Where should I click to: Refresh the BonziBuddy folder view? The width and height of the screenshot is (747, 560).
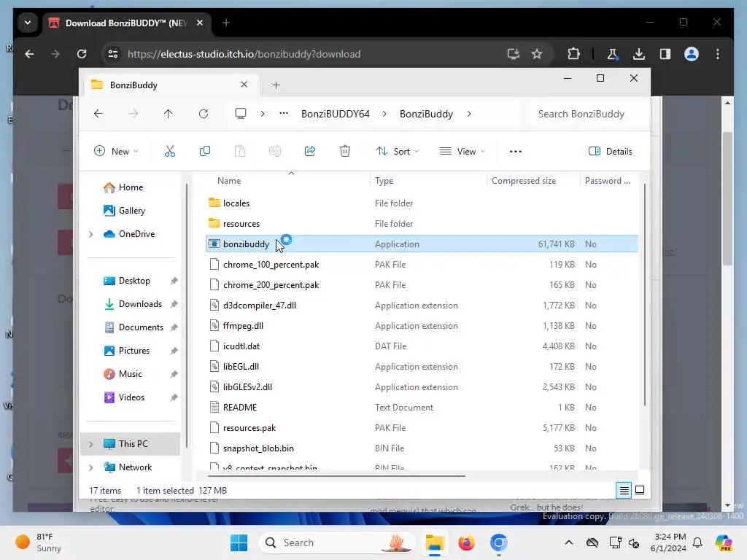[204, 114]
